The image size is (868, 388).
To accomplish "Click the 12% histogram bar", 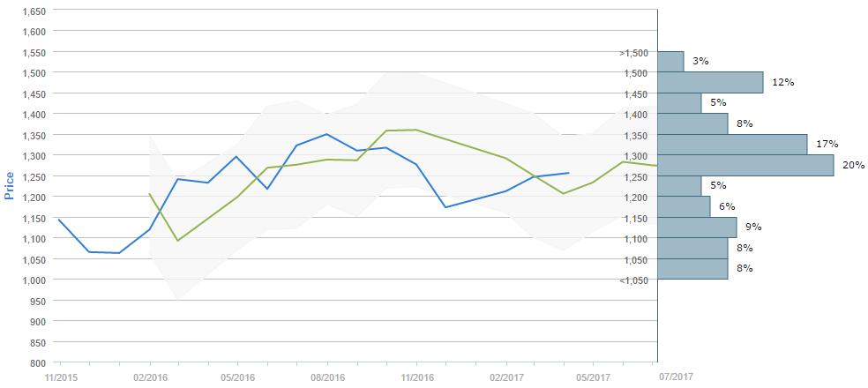I will point(710,82).
